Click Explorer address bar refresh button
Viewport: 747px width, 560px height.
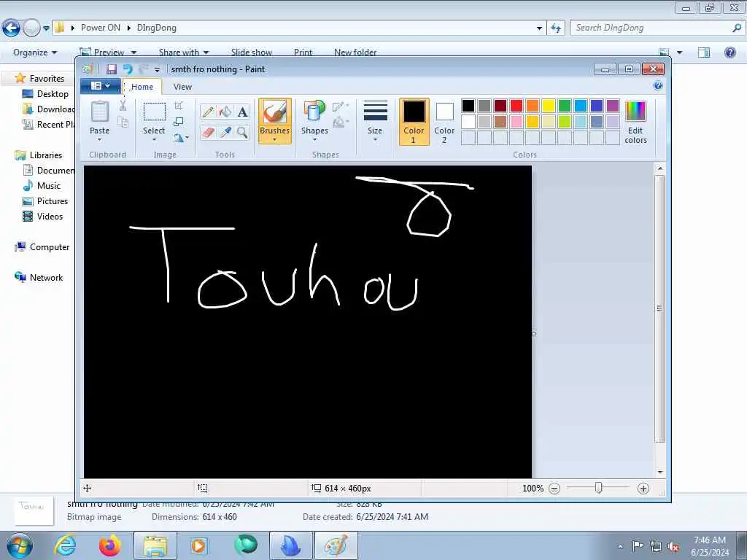pyautogui.click(x=556, y=28)
